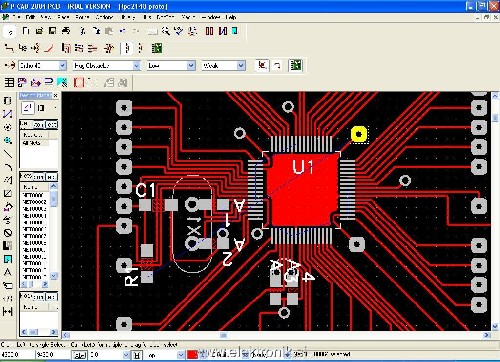The height and width of the screenshot is (362, 500).
Task: Select the Place Connection tool
Action: coord(7,114)
